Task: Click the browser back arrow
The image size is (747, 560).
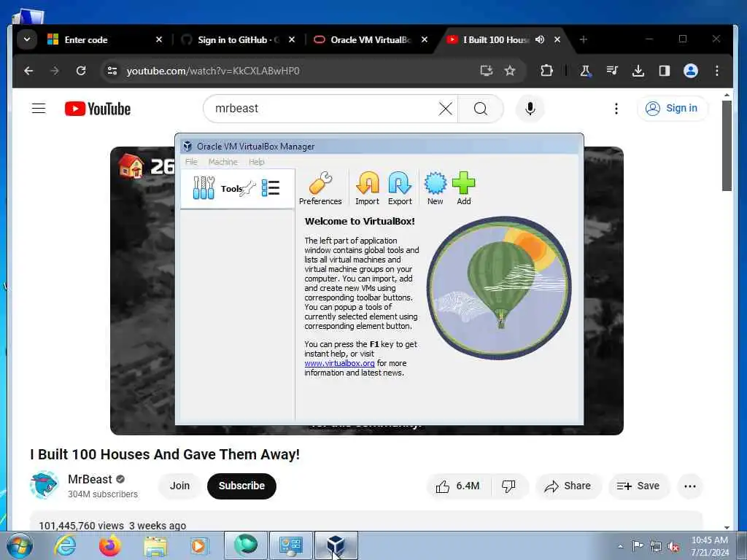Action: (x=28, y=71)
